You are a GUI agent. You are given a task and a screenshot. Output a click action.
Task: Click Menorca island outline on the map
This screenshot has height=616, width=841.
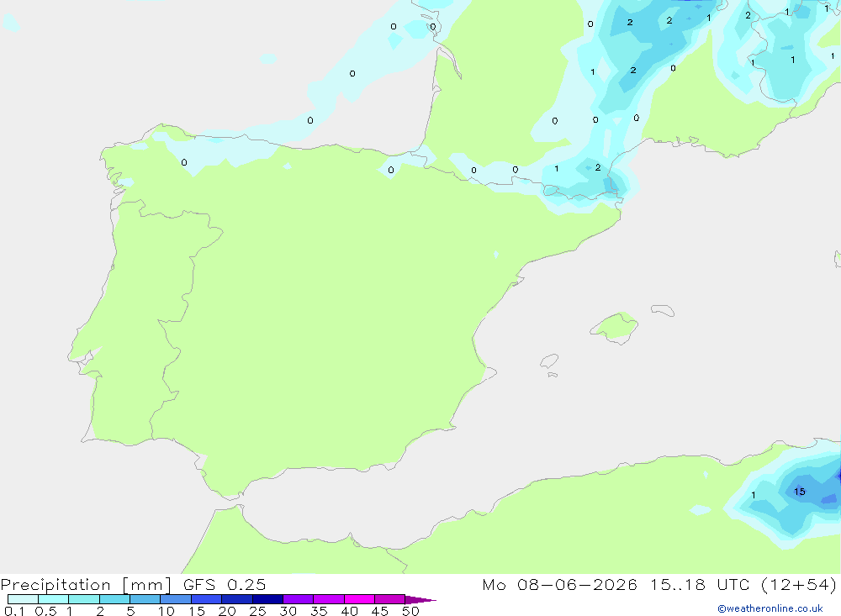click(x=663, y=310)
